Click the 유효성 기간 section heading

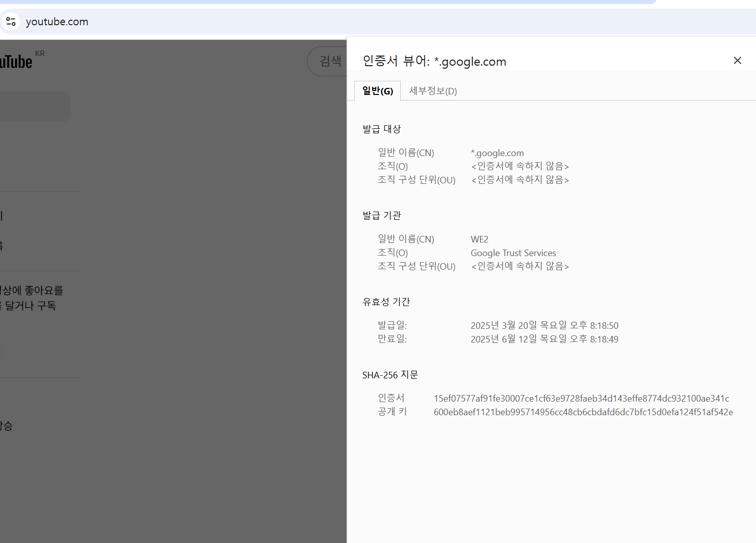point(386,302)
